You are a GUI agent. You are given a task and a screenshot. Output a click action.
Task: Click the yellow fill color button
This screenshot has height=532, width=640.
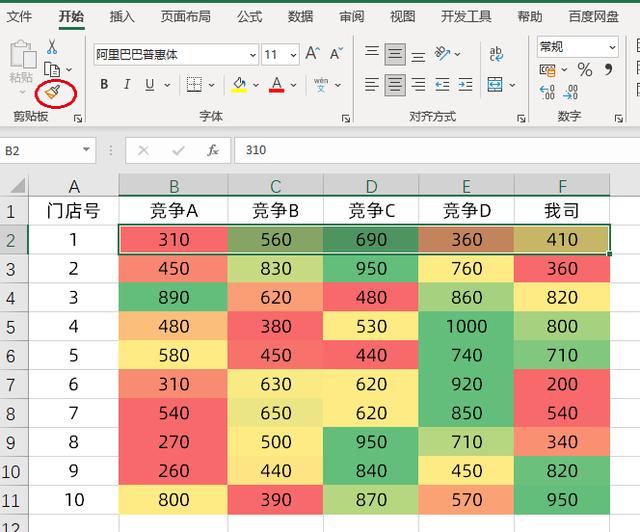(239, 85)
